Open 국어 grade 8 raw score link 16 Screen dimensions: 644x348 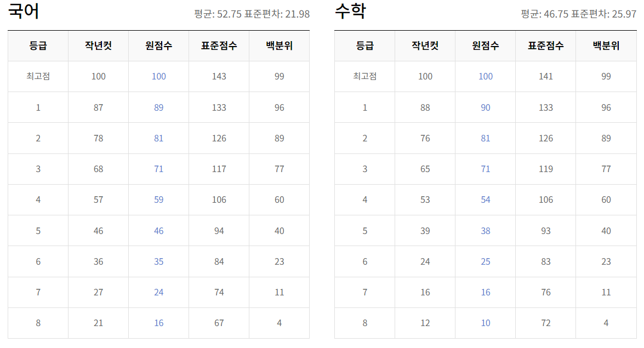click(158, 323)
